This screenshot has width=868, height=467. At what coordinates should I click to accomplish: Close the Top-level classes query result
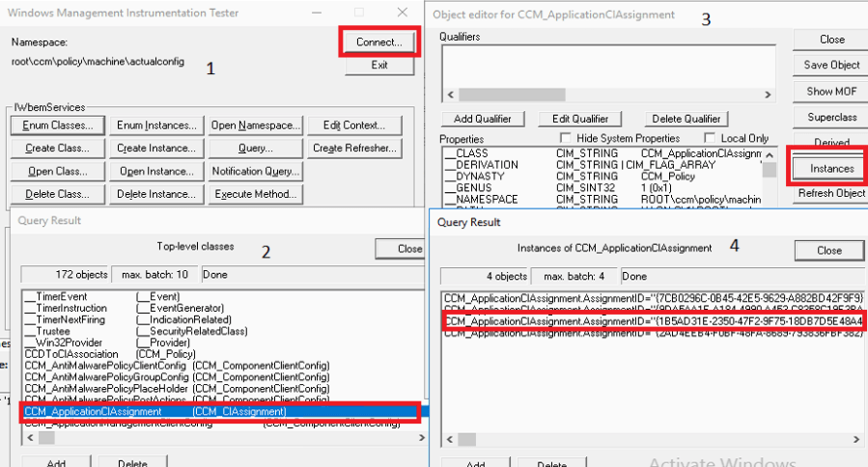click(x=400, y=249)
